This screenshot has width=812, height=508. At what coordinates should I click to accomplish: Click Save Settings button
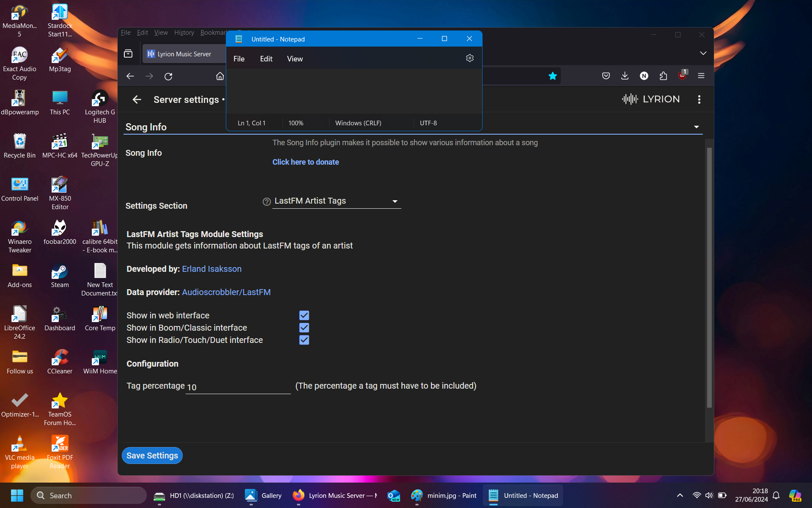point(152,456)
